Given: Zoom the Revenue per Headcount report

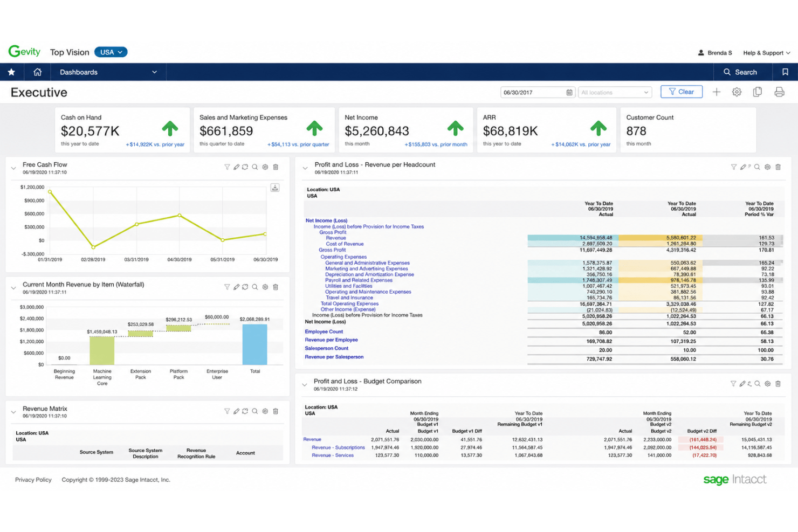Looking at the screenshot, I should pos(757,167).
